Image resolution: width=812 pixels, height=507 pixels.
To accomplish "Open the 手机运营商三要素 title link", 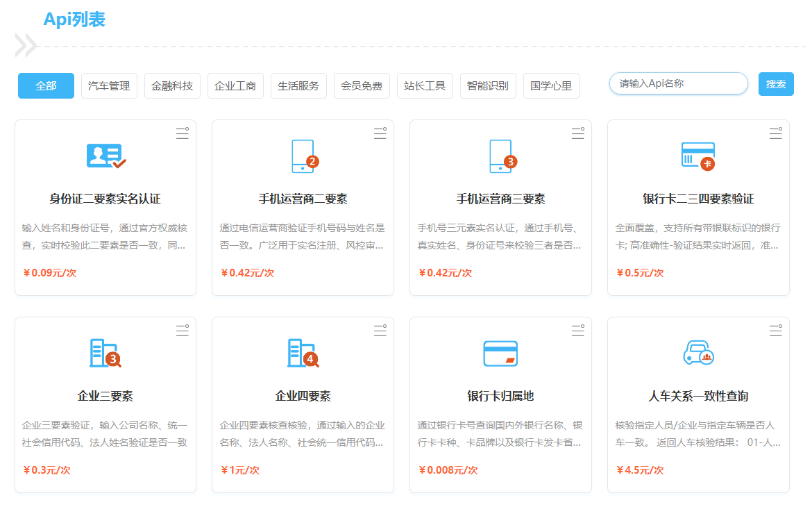I will [500, 199].
